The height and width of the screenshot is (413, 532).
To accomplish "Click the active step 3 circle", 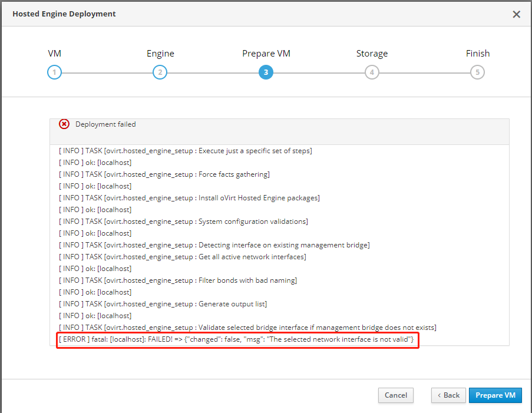I will [x=266, y=72].
